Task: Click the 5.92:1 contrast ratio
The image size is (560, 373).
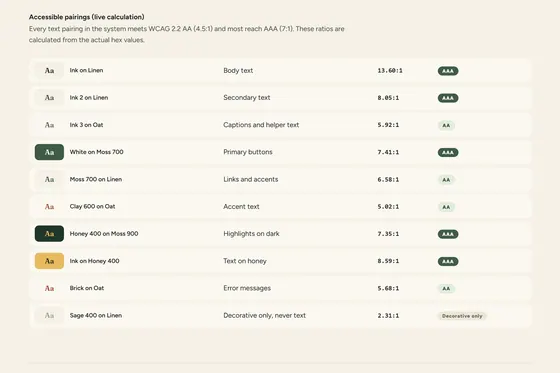Action: pos(388,125)
